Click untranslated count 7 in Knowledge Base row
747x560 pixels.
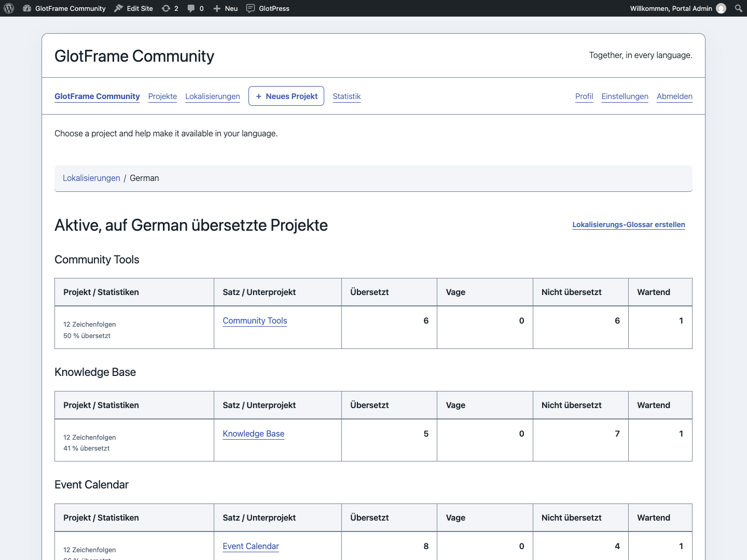tap(617, 433)
